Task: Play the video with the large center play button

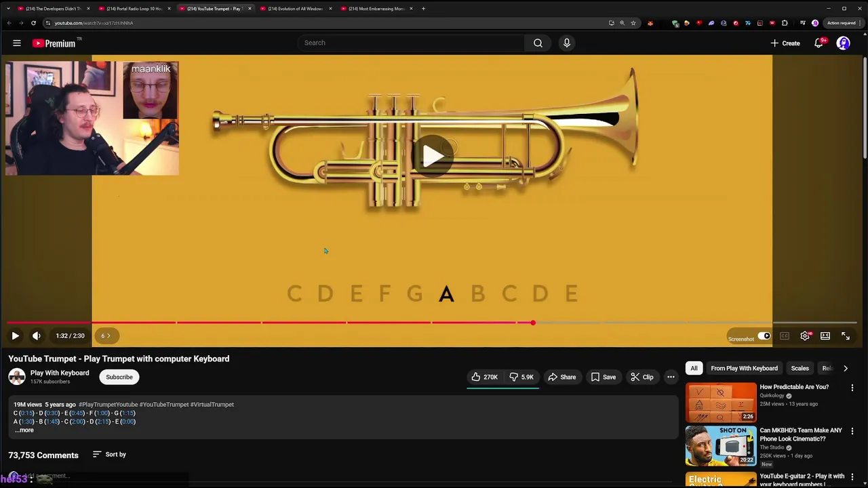Action: (433, 157)
